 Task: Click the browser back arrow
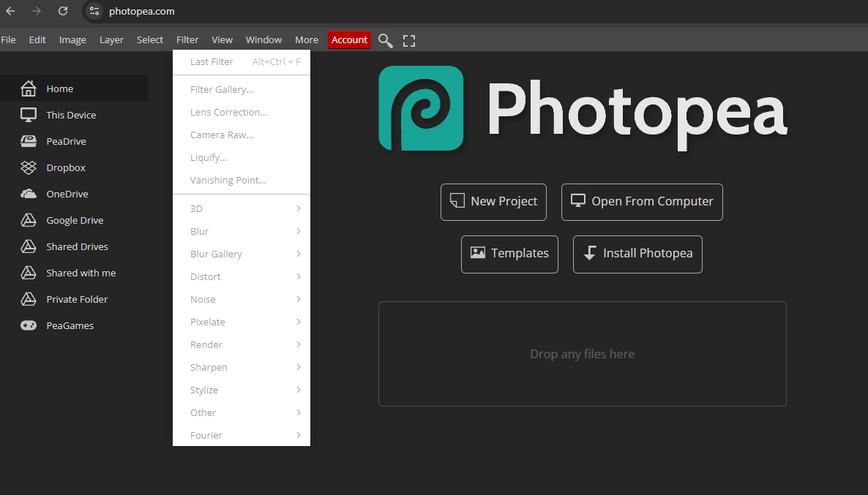tap(10, 11)
